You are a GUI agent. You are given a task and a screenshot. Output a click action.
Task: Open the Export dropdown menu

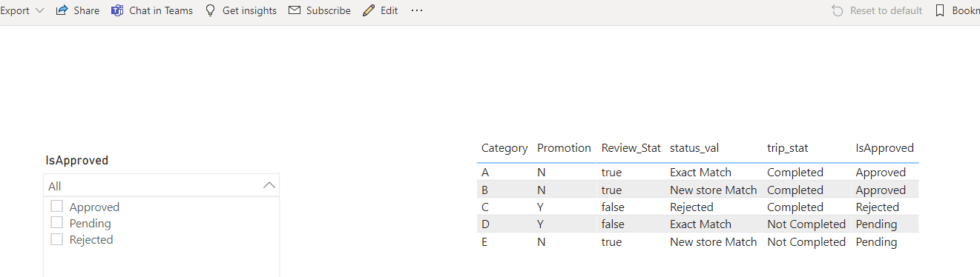(x=22, y=10)
